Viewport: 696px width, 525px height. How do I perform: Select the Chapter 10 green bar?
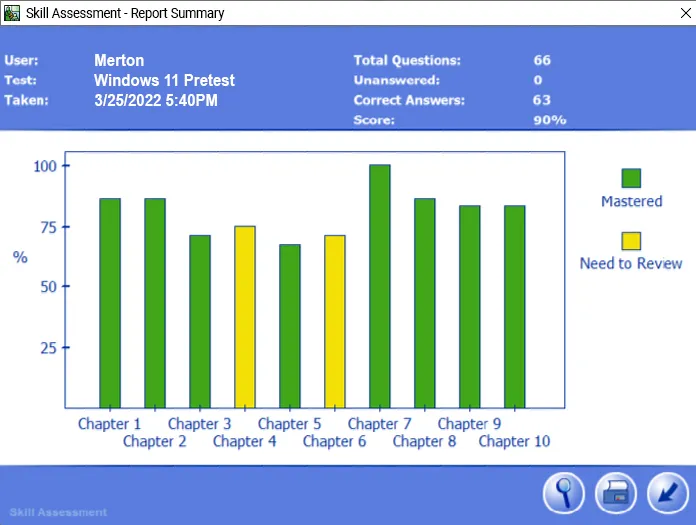point(515,307)
